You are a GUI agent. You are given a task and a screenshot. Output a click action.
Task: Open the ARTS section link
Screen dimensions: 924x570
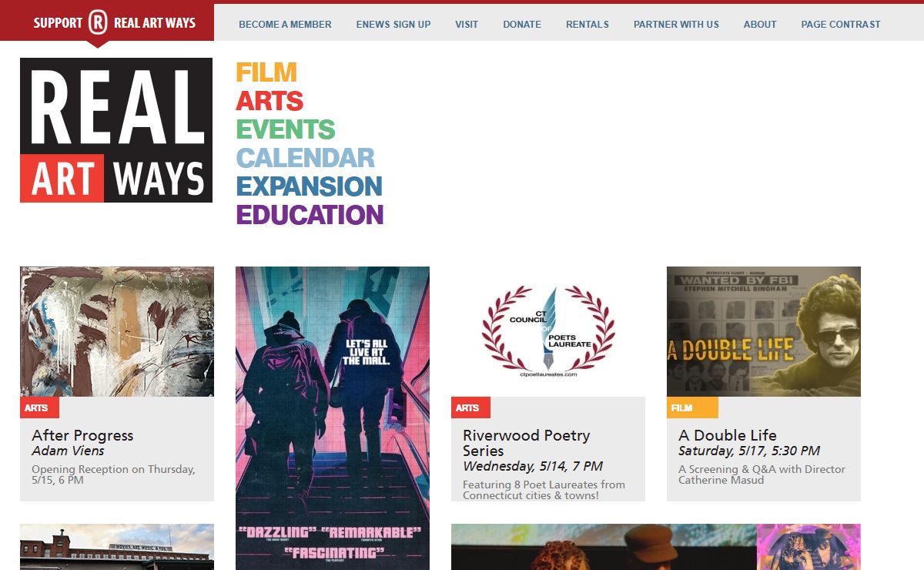coord(269,101)
